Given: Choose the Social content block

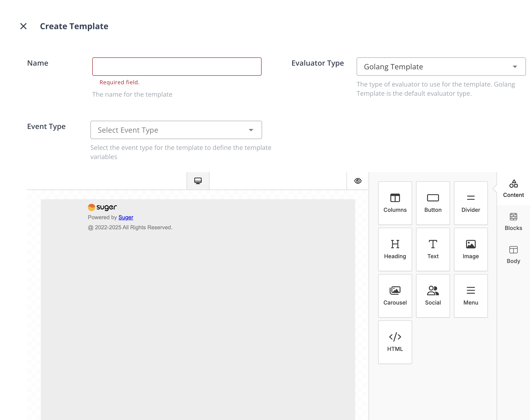Looking at the screenshot, I should point(433,296).
